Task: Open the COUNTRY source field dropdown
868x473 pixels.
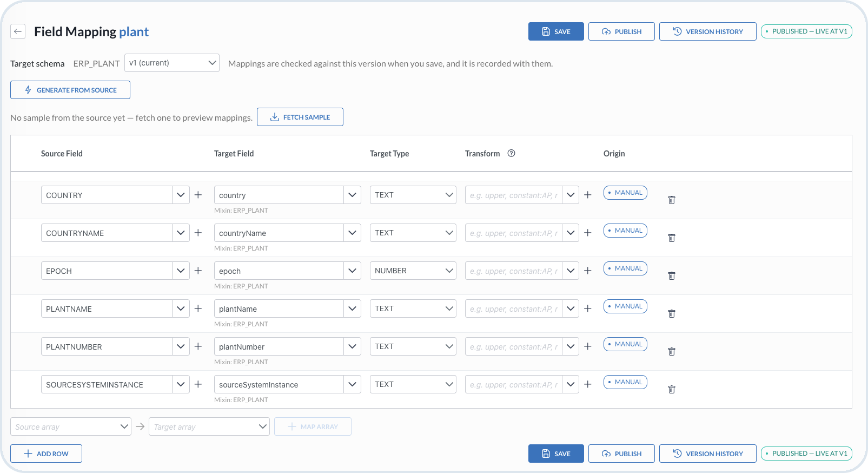Action: tap(181, 195)
